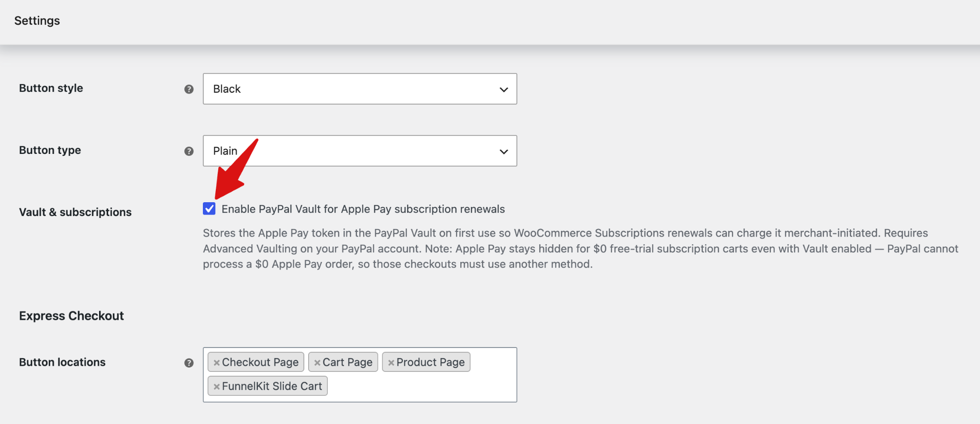Click the Vault description paragraph text
The height and width of the screenshot is (424, 980).
[580, 249]
